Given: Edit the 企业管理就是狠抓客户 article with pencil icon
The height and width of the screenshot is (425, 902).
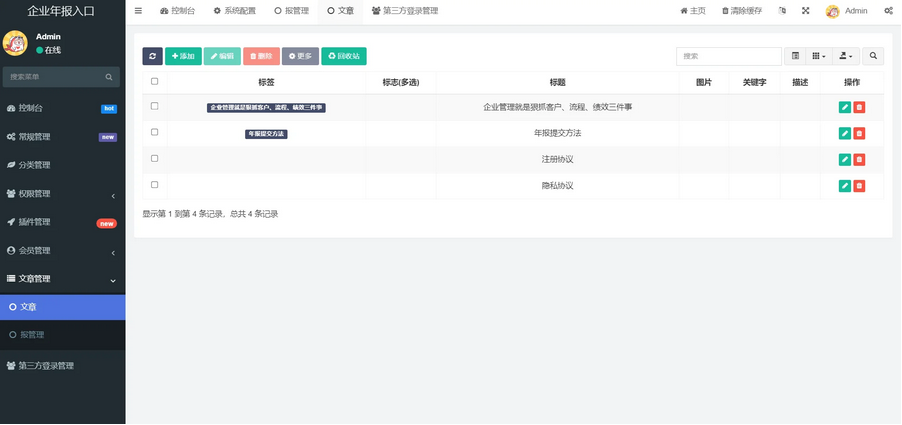Looking at the screenshot, I should pyautogui.click(x=844, y=108).
